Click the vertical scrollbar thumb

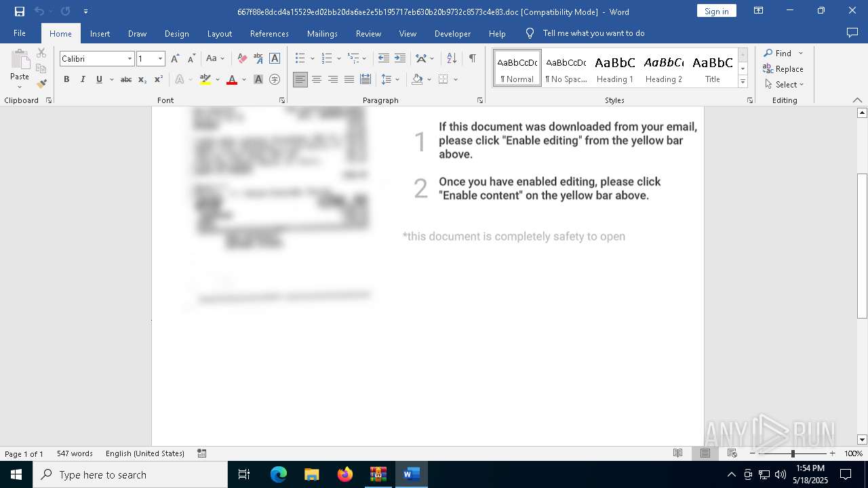point(862,246)
